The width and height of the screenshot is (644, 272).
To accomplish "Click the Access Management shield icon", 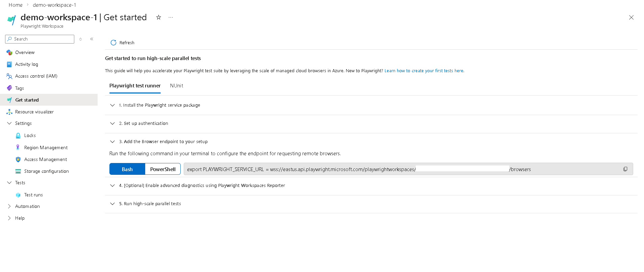I will click(x=18, y=159).
